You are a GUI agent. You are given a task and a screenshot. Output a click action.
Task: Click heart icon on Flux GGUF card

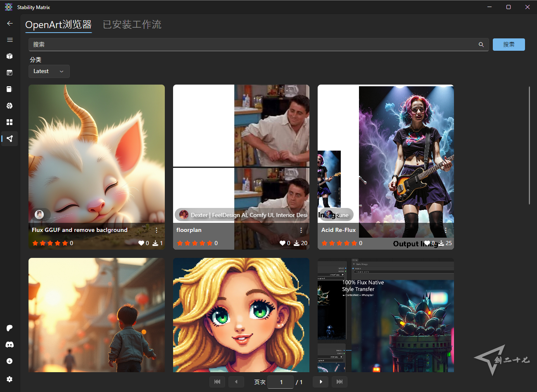141,243
